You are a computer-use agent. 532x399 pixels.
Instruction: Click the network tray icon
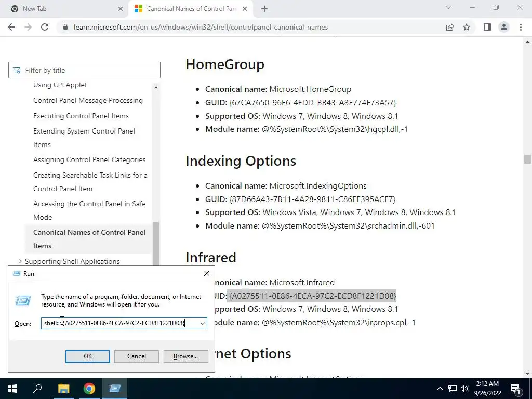pyautogui.click(x=453, y=389)
